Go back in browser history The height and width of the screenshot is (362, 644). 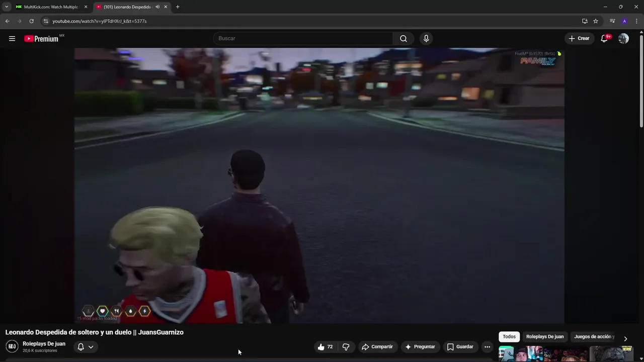7,21
